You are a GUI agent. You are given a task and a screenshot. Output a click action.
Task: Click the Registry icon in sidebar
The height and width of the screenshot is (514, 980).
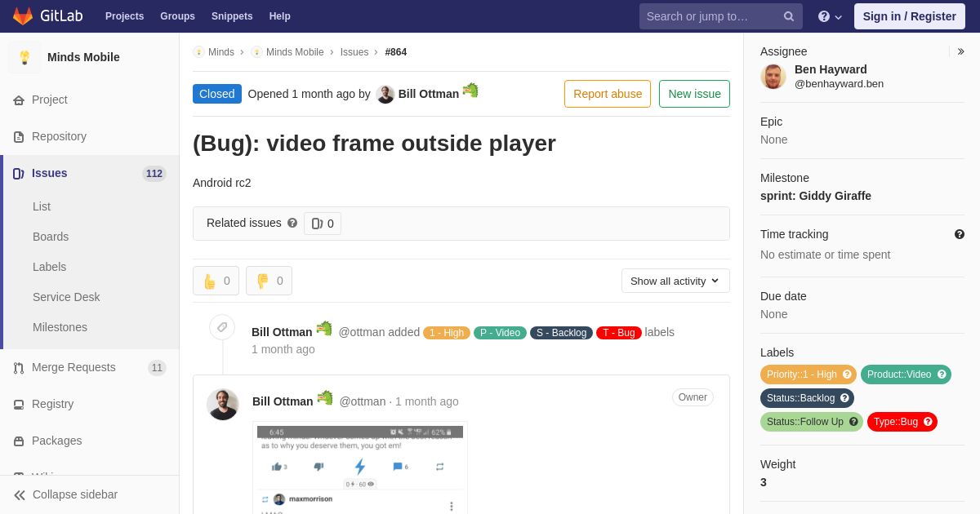tap(19, 404)
